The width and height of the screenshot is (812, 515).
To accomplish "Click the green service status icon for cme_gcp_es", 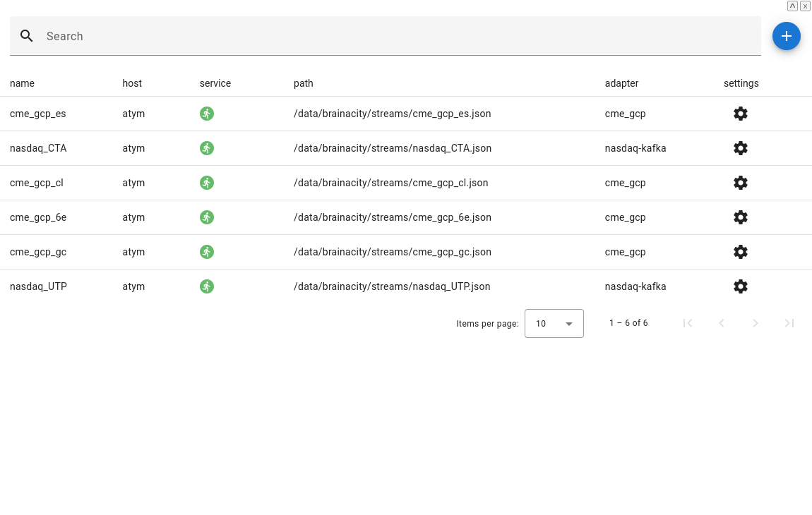I will [207, 114].
